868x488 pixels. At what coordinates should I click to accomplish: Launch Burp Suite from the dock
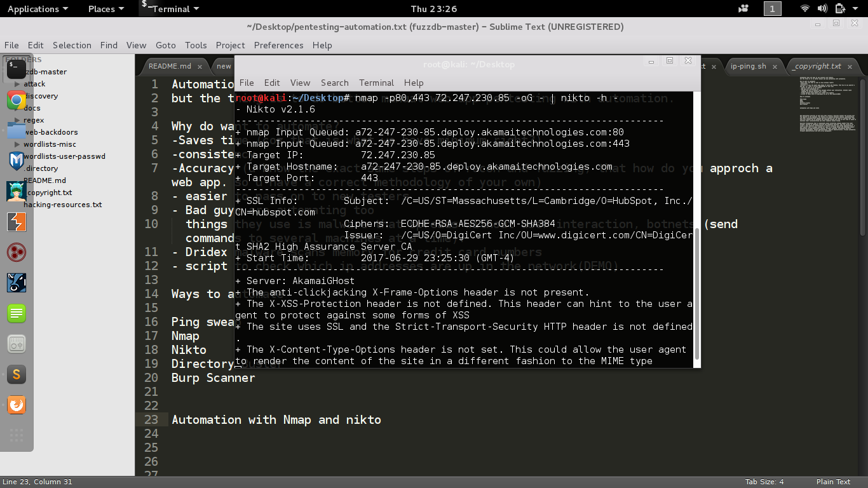tap(17, 222)
